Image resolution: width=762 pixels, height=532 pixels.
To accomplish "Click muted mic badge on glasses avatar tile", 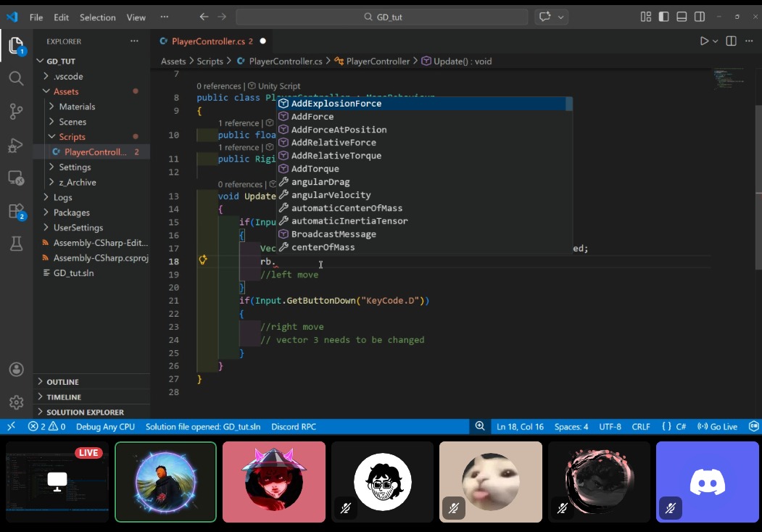I will coord(346,509).
